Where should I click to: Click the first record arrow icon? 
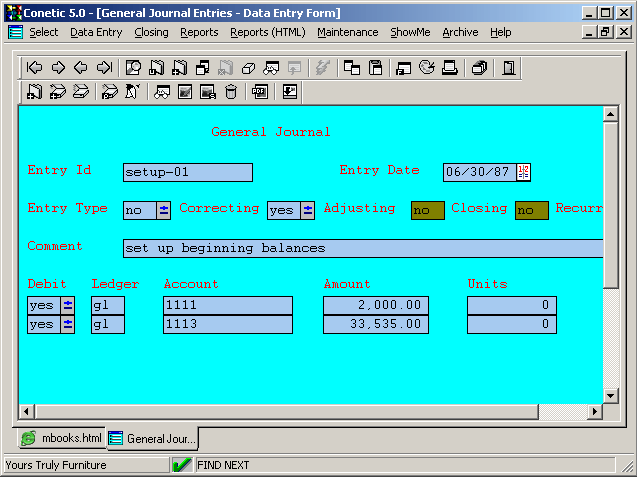point(35,68)
